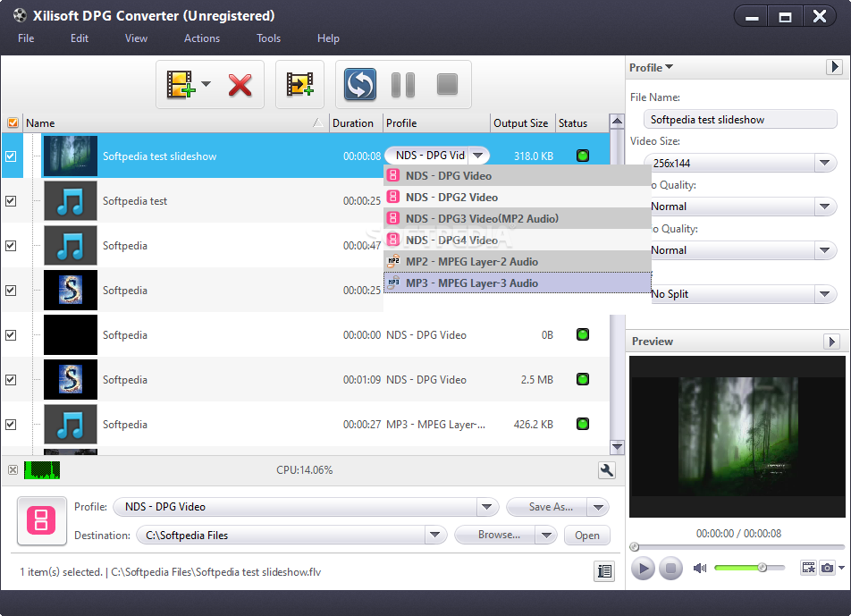Screen dimensions: 851x616
Task: Stop the preview playback
Action: [x=670, y=569]
